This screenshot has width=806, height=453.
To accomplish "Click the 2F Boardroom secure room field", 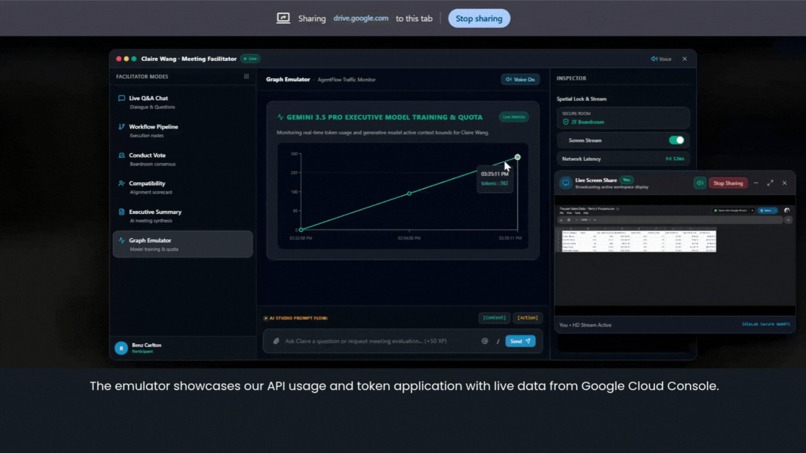I will (x=623, y=118).
